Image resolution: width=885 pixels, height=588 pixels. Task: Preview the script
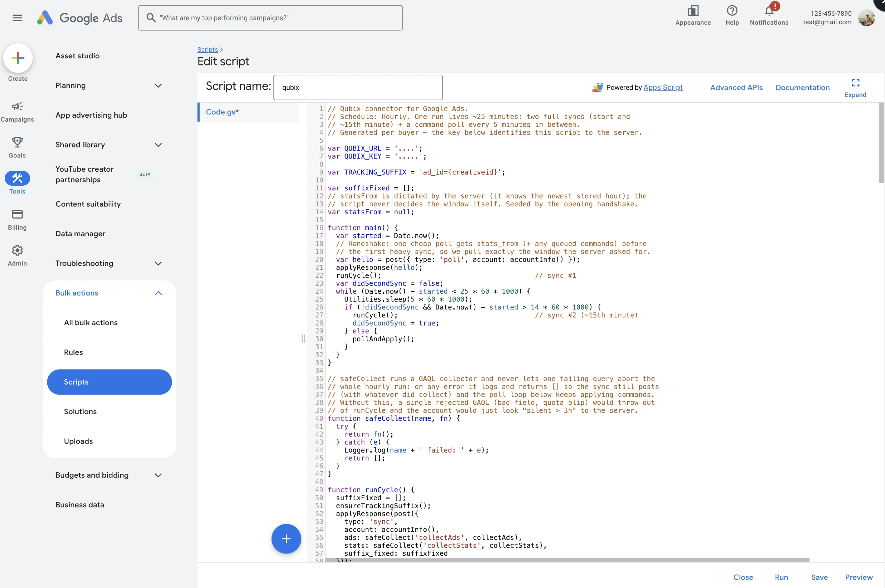pyautogui.click(x=858, y=577)
